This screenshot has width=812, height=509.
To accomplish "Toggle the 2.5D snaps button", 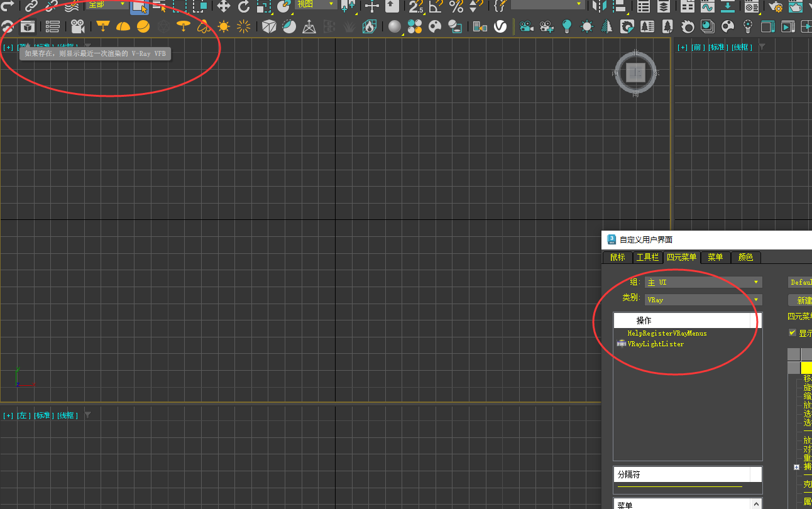I will (x=416, y=6).
